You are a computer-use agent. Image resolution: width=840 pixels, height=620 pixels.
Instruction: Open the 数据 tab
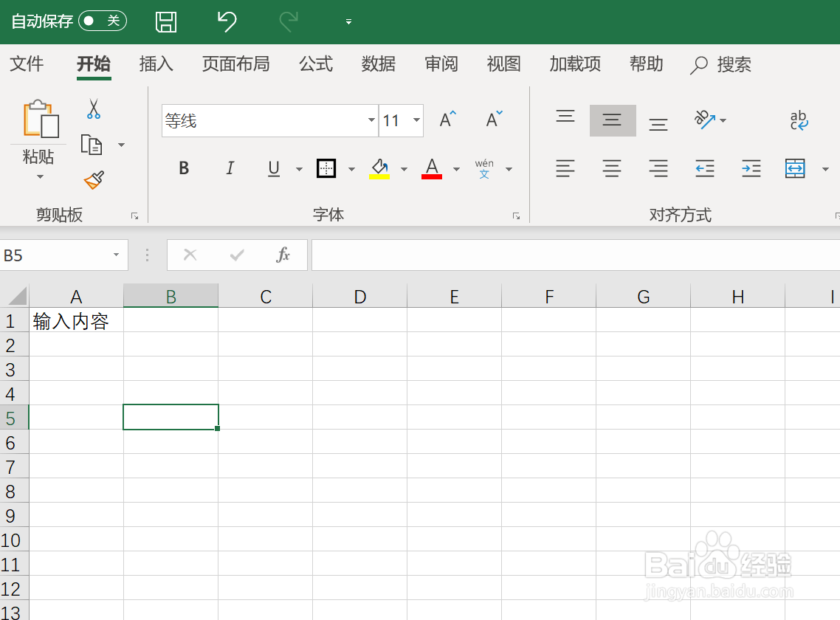point(378,63)
